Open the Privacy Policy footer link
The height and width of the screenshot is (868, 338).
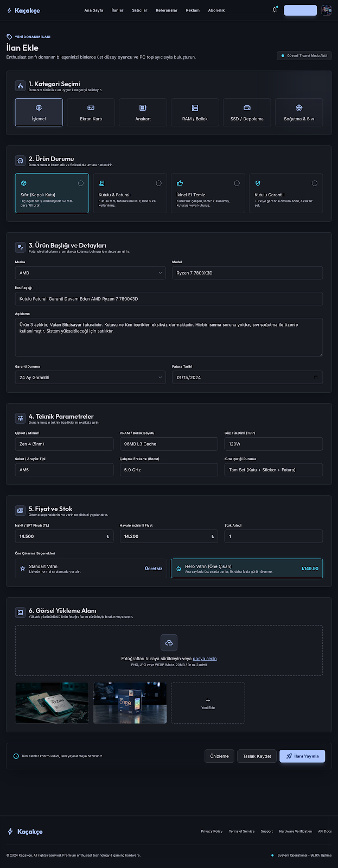[212, 832]
